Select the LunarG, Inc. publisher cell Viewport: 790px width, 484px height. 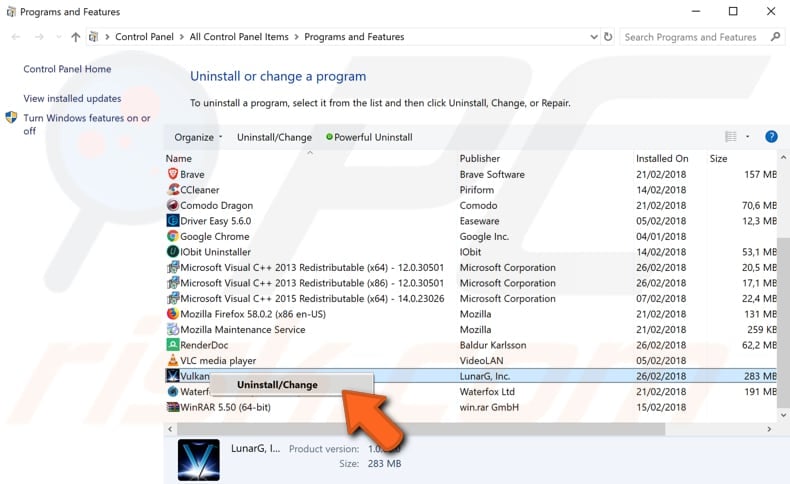(485, 376)
